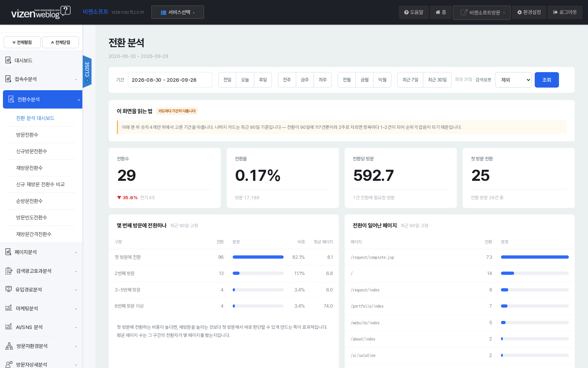588x368 pixels.
Task: Click the 대시보드 sidebar menu
Action: coord(41,60)
